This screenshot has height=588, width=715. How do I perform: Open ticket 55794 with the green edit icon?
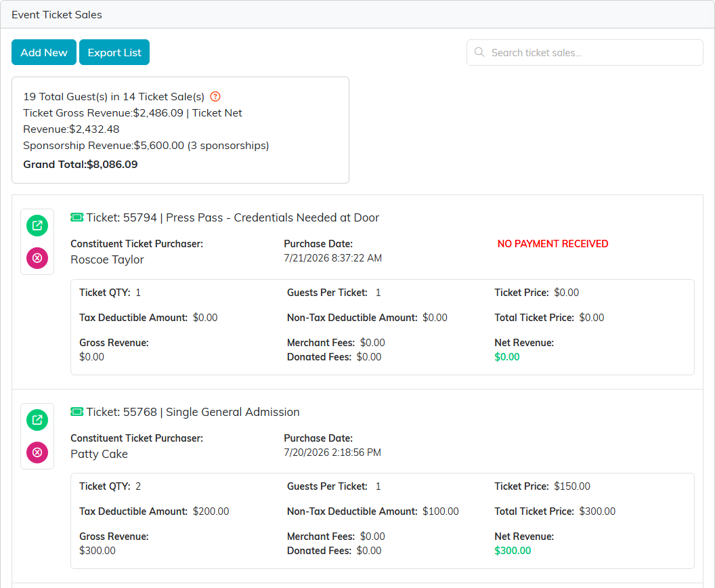(x=37, y=226)
